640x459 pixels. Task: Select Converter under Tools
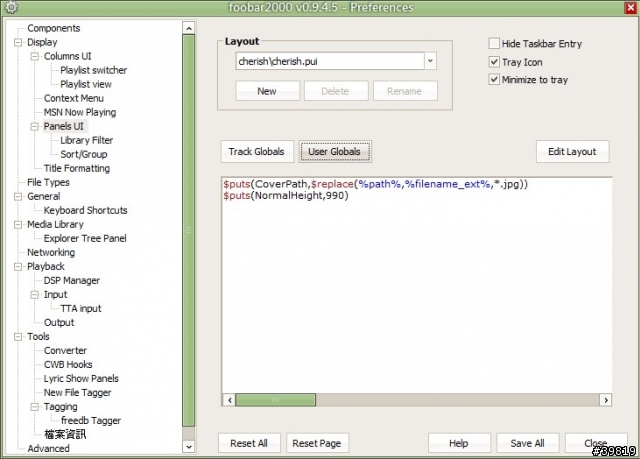pos(65,350)
